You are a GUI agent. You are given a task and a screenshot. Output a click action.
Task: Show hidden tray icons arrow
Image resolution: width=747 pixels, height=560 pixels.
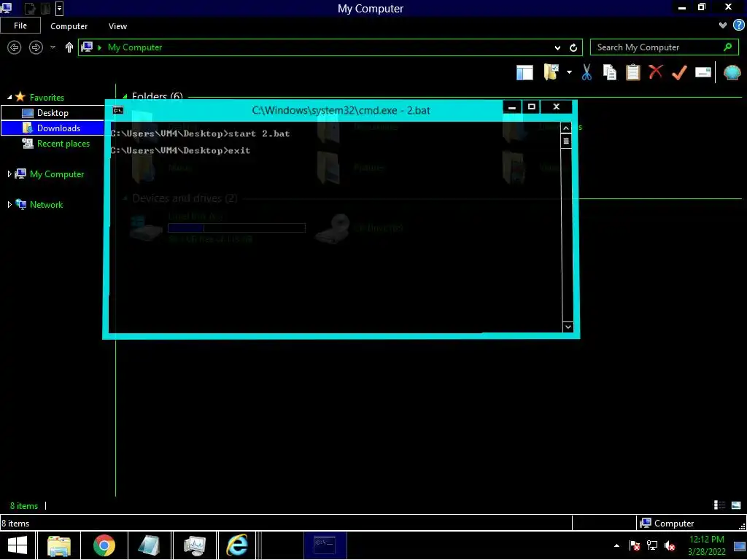(x=616, y=545)
